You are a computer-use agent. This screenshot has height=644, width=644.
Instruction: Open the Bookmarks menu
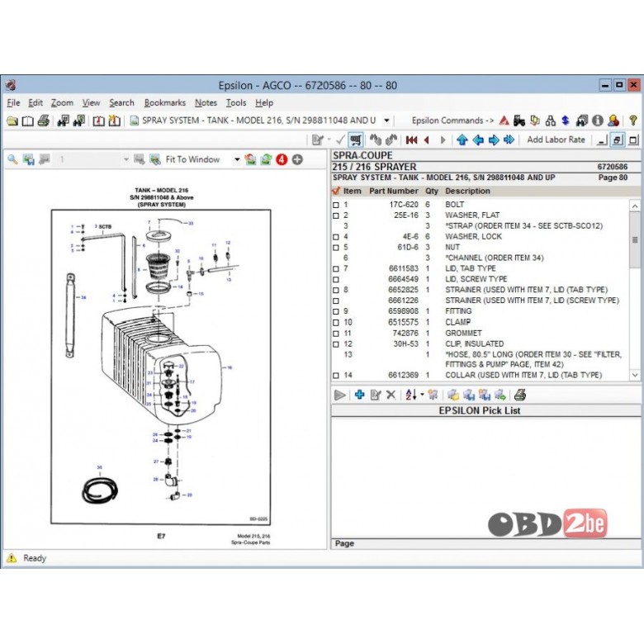[164, 102]
